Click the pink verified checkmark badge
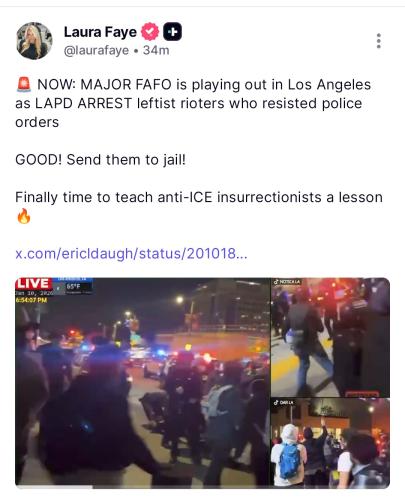The width and height of the screenshot is (405, 500). pos(150,32)
